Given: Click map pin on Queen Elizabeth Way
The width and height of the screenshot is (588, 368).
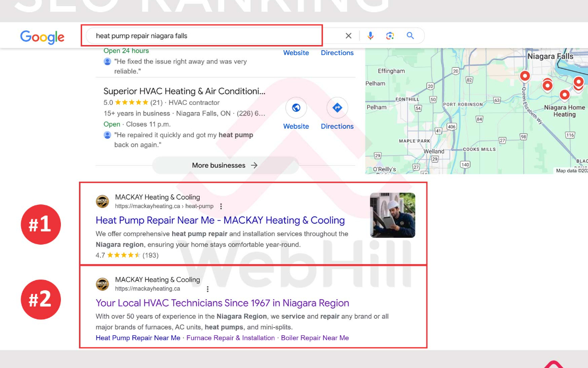Looking at the screenshot, I should 525,76.
